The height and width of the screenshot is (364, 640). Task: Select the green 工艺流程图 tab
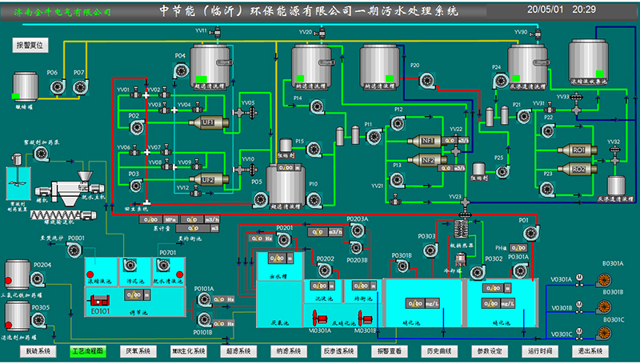88,351
